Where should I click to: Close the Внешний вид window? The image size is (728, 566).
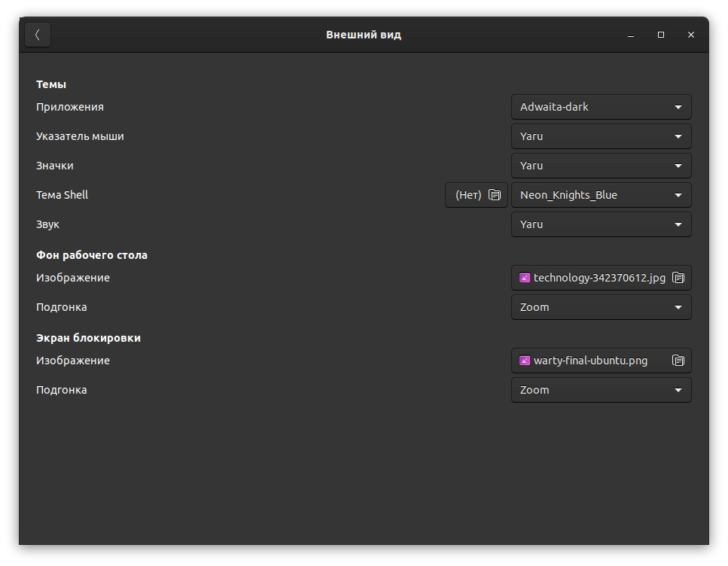click(x=691, y=35)
